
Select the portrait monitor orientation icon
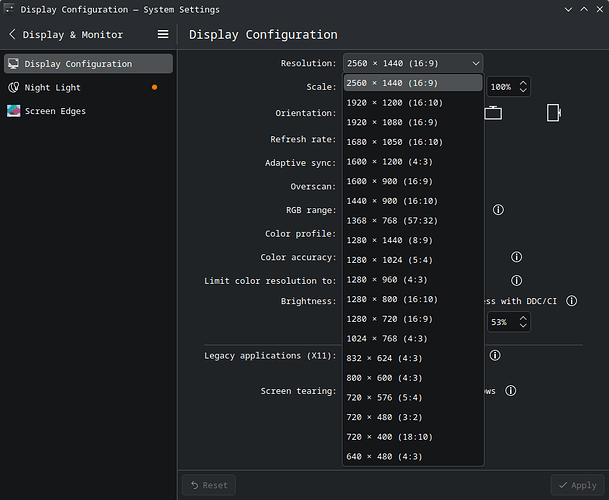553,113
